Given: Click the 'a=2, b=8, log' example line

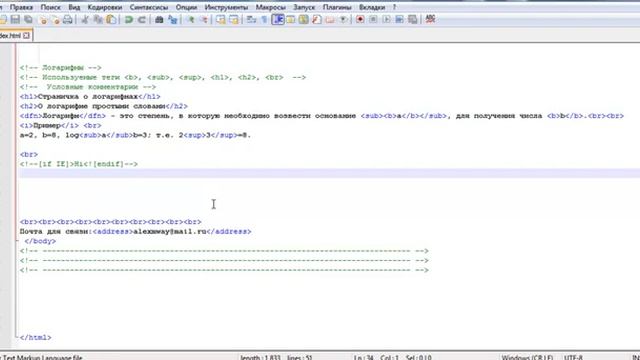Looking at the screenshot, I should [135, 135].
